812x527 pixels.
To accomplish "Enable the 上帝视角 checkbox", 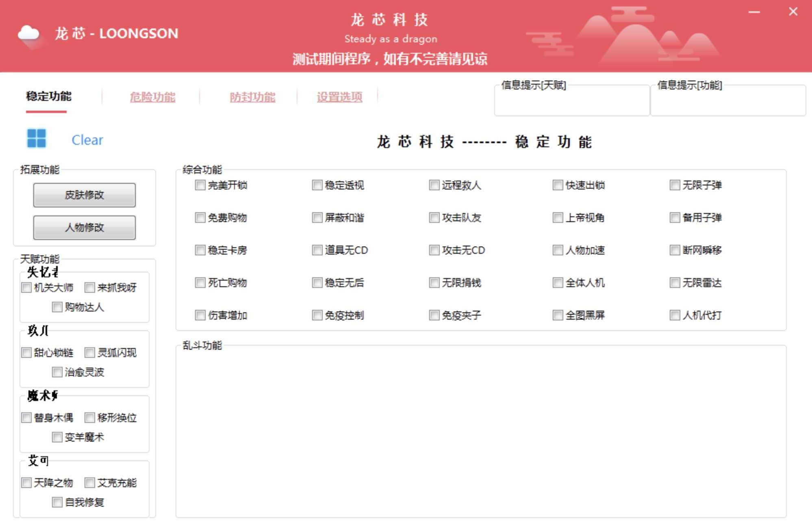I will pos(558,218).
